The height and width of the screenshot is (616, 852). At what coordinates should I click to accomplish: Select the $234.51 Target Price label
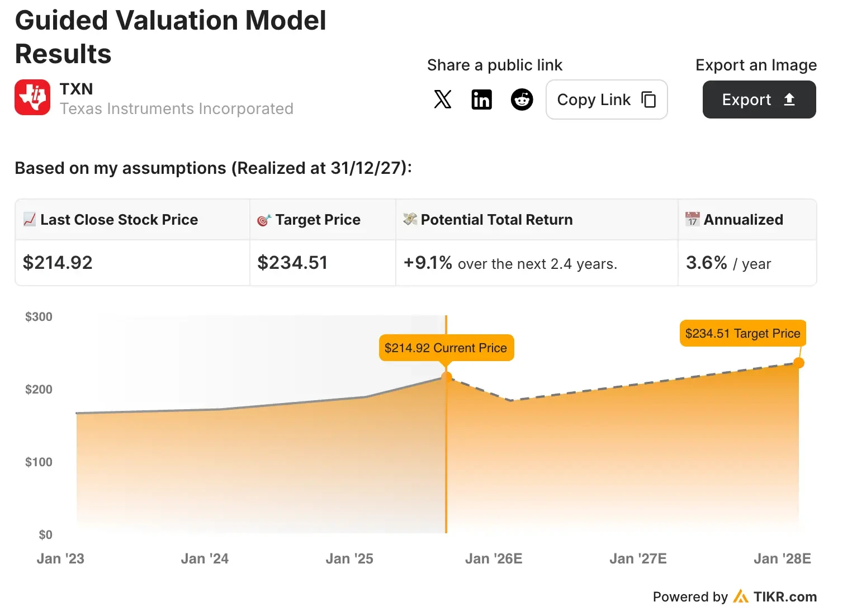coord(743,333)
